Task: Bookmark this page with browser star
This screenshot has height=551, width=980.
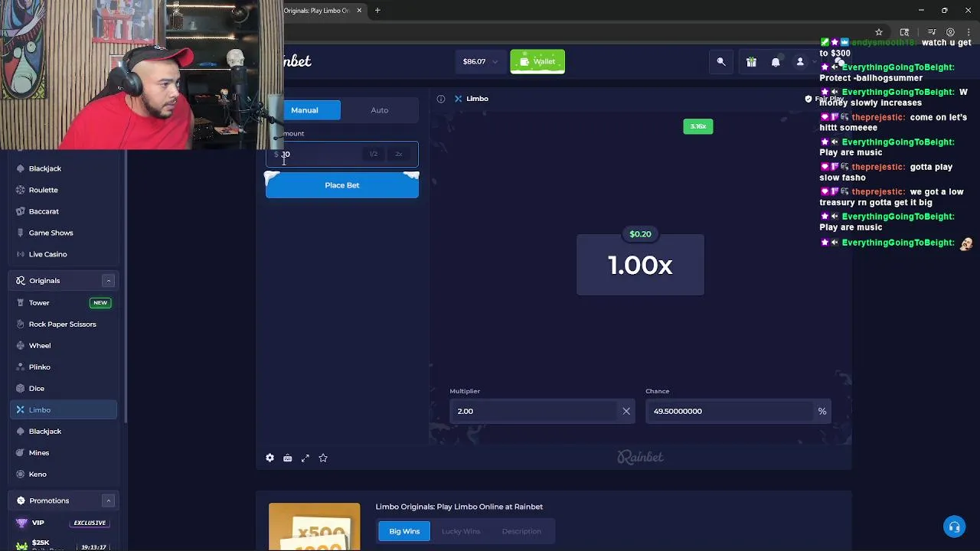Action: pos(879,32)
